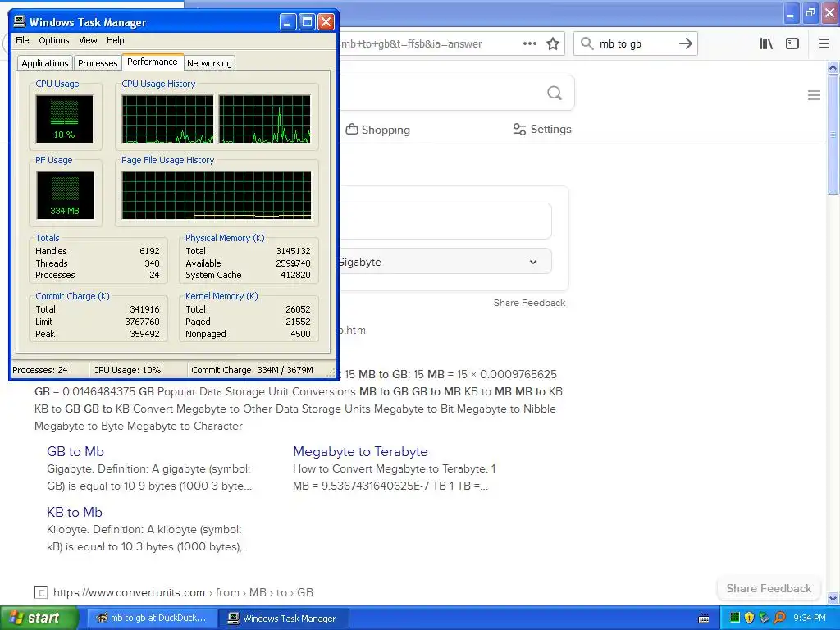Click the second CPU Usage History graph

tap(265, 119)
